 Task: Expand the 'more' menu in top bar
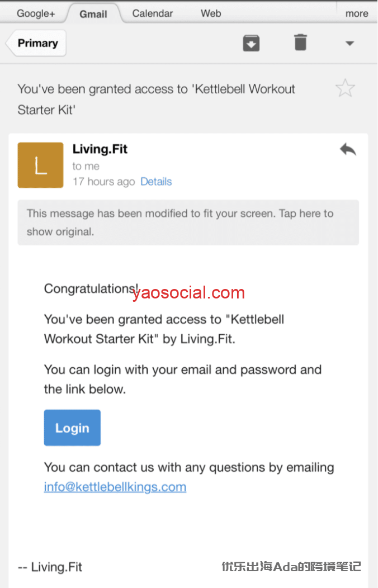tap(357, 13)
